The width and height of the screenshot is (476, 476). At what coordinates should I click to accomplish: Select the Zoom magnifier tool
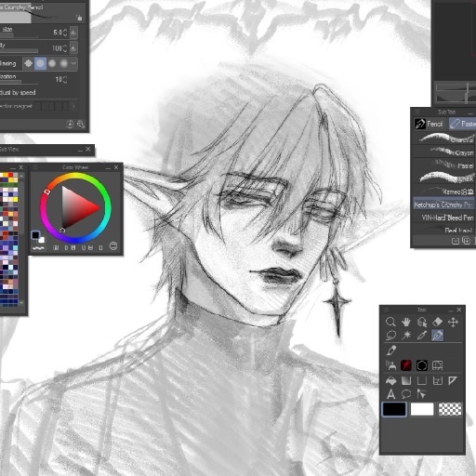(390, 322)
